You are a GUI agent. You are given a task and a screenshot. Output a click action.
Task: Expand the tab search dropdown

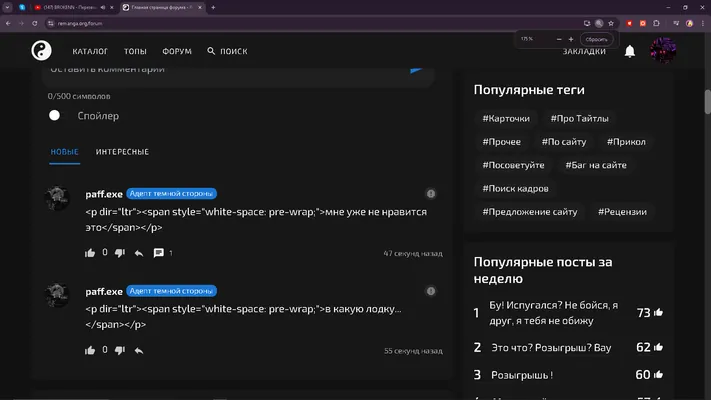[x=7, y=7]
